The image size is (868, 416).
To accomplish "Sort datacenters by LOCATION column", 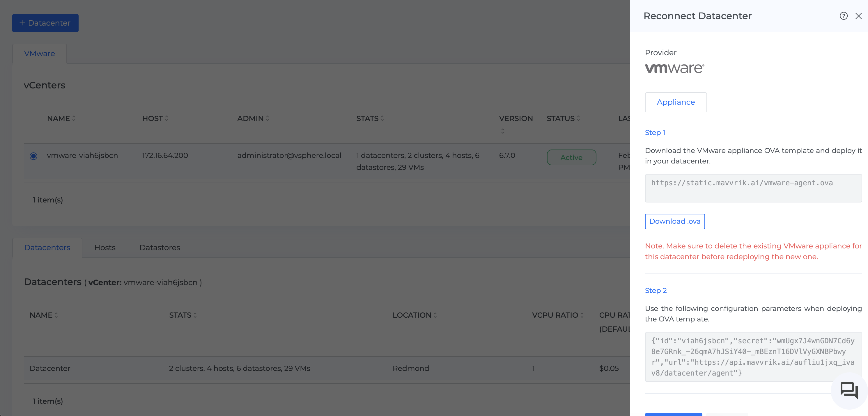I will point(435,315).
